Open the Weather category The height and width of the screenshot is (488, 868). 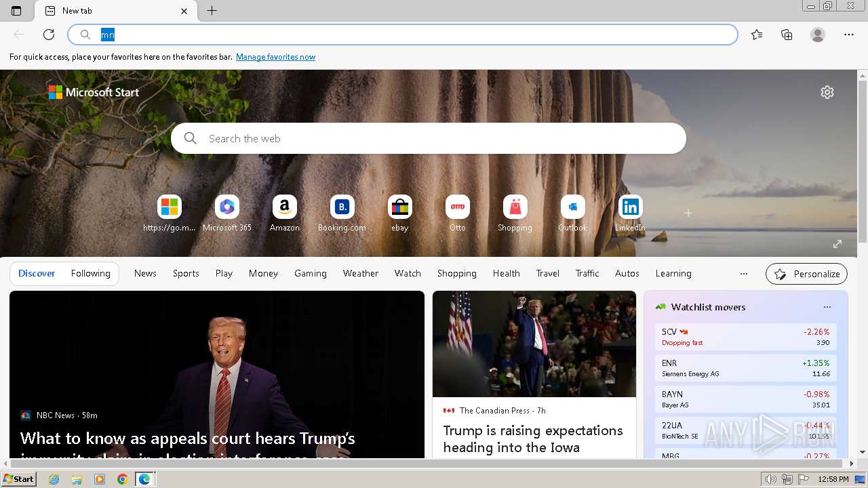[x=361, y=273]
